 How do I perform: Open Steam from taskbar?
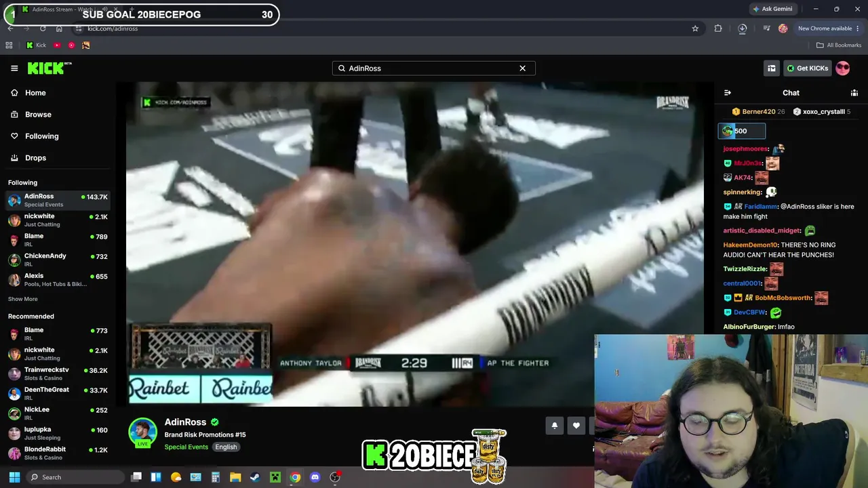255,477
